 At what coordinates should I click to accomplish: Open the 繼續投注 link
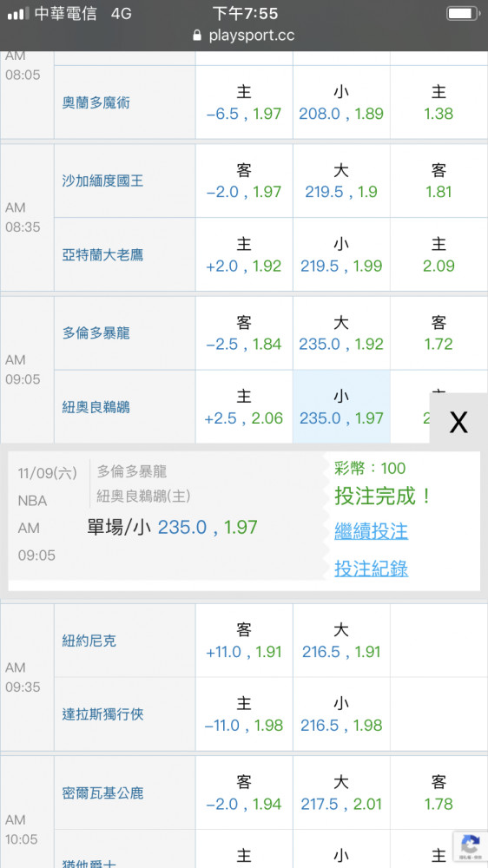pyautogui.click(x=371, y=531)
